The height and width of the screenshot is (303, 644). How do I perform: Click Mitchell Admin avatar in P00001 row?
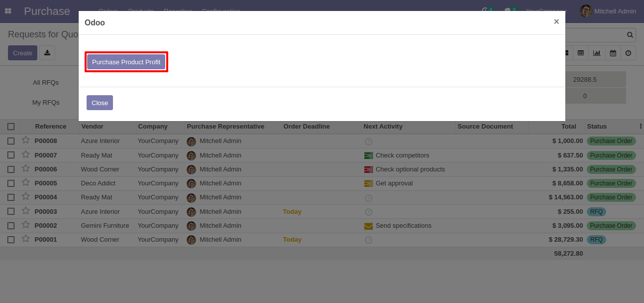[x=191, y=240]
